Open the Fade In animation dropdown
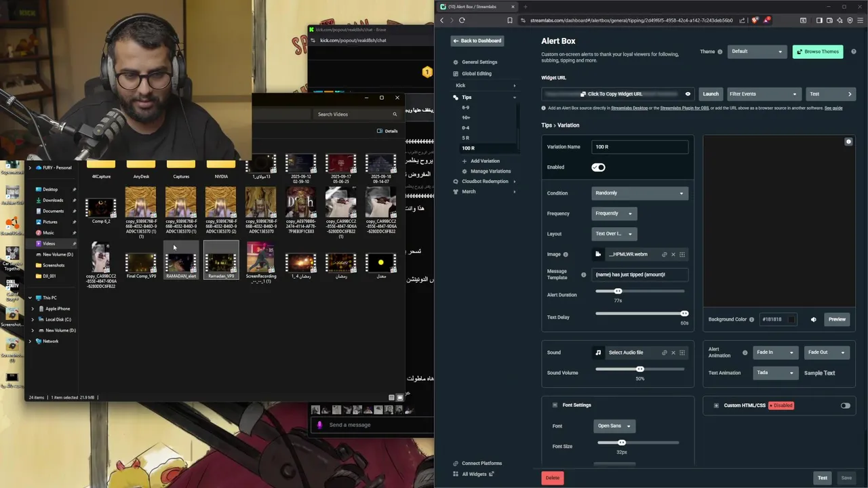The height and width of the screenshot is (488, 868). (x=776, y=352)
